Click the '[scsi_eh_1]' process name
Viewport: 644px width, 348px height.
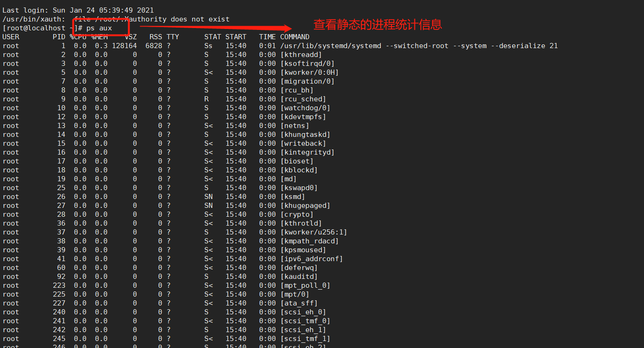point(303,330)
